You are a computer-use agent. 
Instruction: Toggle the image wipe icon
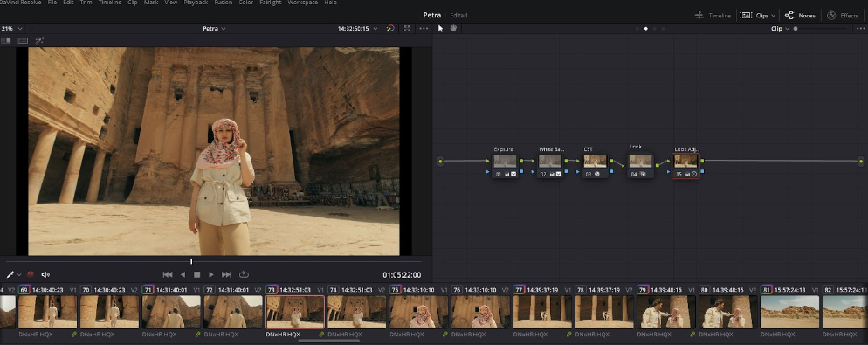6,40
